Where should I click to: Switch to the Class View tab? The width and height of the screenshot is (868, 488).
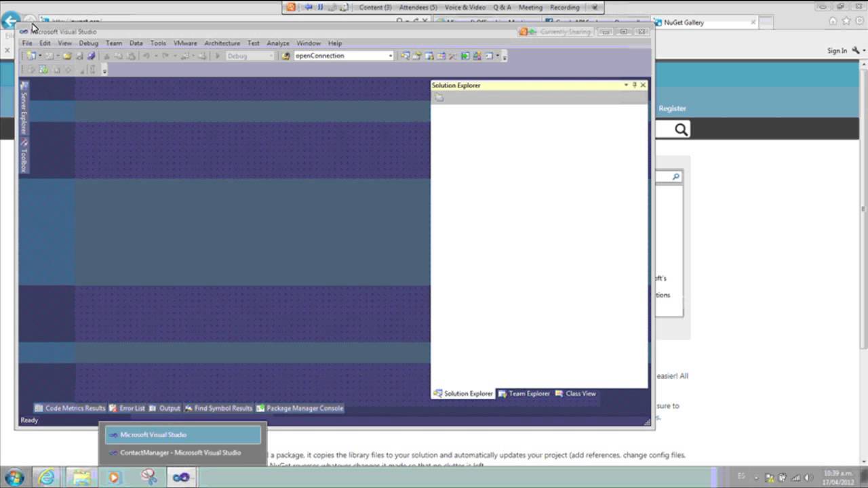click(575, 394)
